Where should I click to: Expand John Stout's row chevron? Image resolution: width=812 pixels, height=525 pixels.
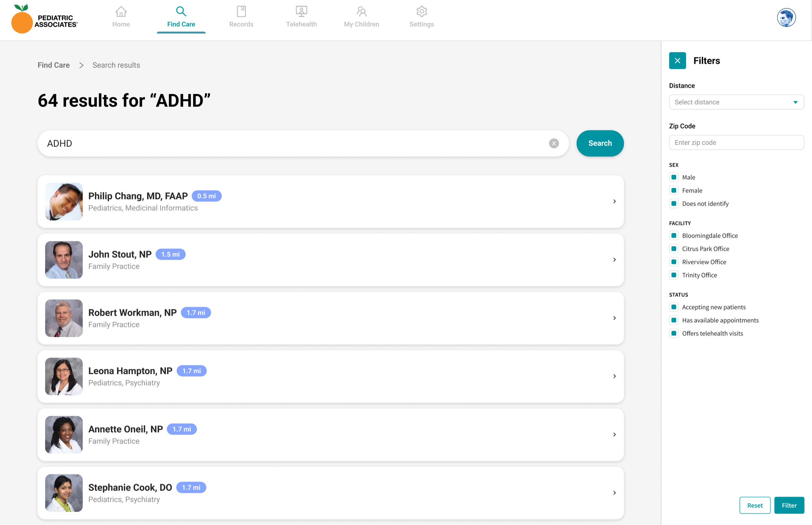coord(614,260)
